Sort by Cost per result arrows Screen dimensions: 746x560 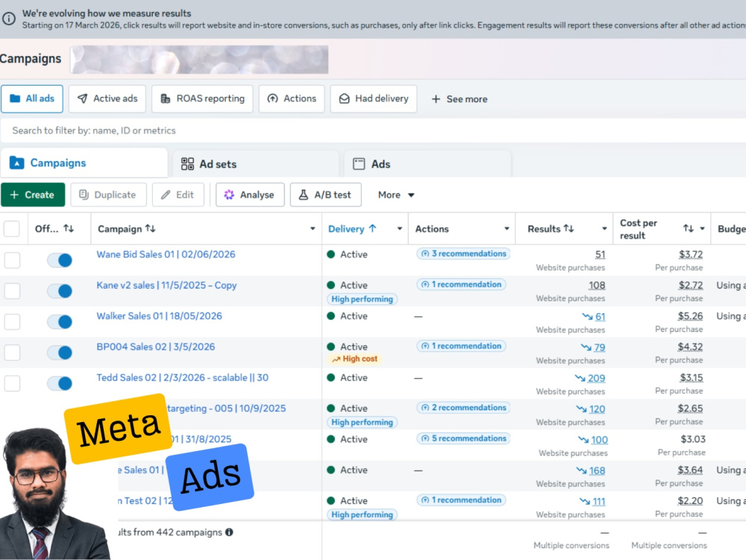tap(688, 229)
